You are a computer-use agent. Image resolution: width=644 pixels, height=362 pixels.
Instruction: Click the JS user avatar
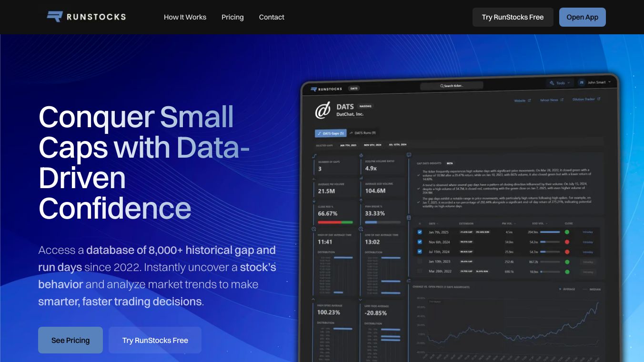[581, 82]
